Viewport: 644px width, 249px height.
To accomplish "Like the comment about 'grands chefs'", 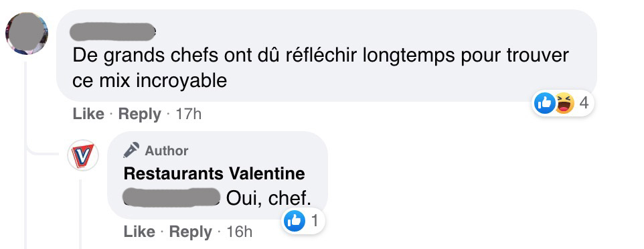I will 88,114.
